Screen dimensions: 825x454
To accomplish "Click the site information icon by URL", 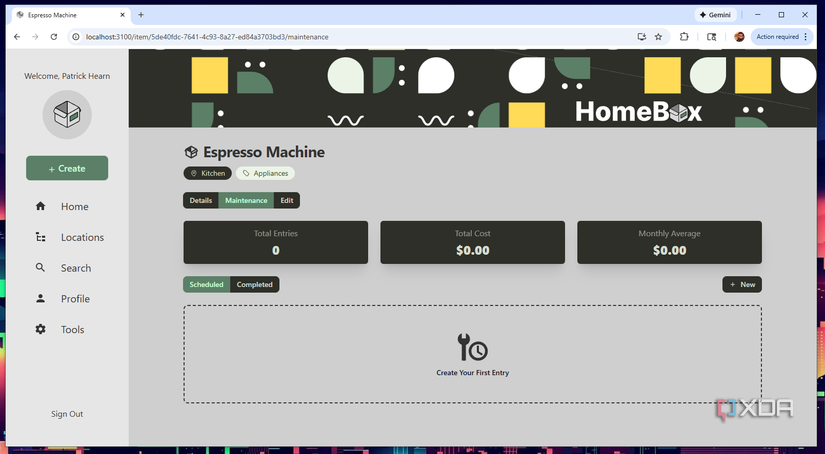I will [76, 37].
